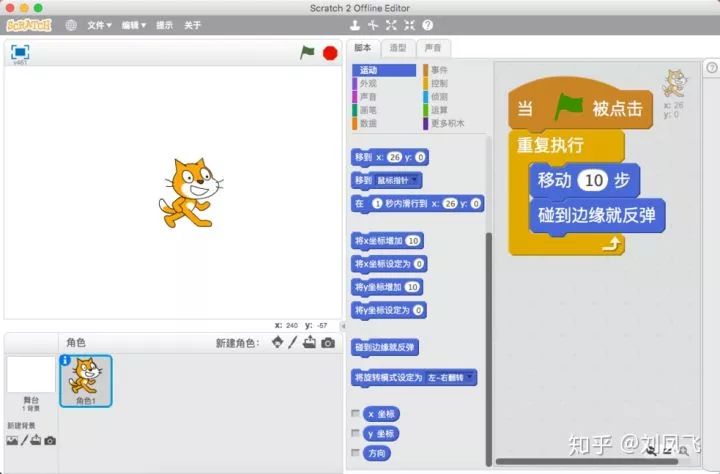This screenshot has height=474, width=720.
Task: Open help panel question mark at right edge
Action: point(711,68)
